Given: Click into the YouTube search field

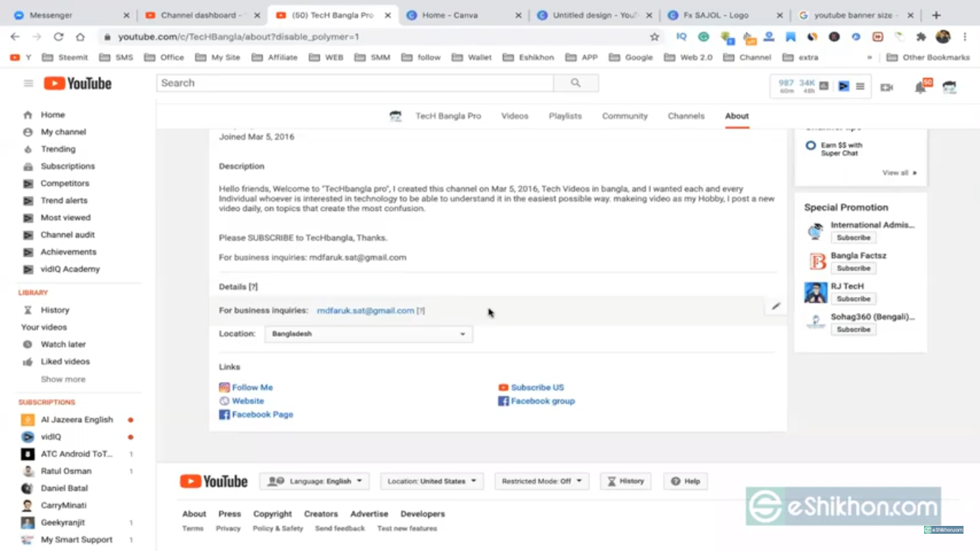Looking at the screenshot, I should pyautogui.click(x=355, y=83).
